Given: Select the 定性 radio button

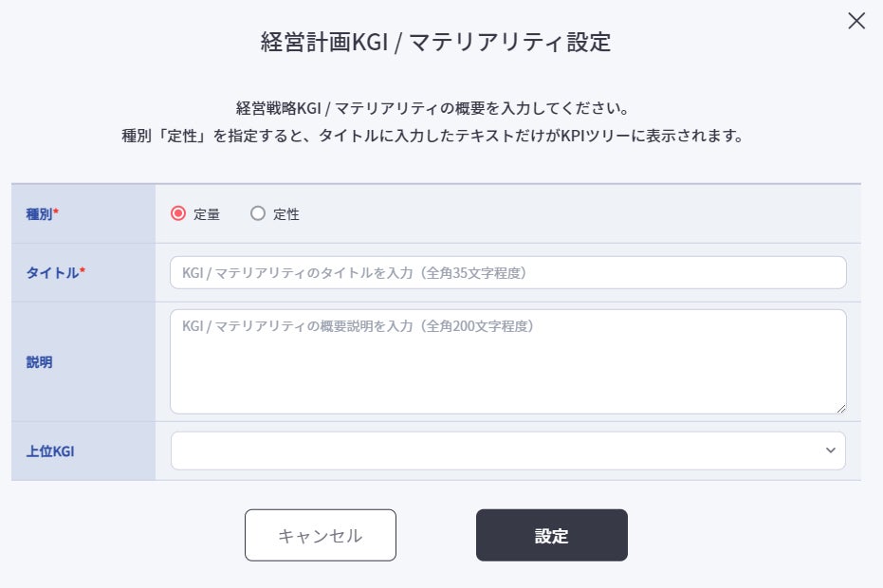Looking at the screenshot, I should [x=258, y=213].
